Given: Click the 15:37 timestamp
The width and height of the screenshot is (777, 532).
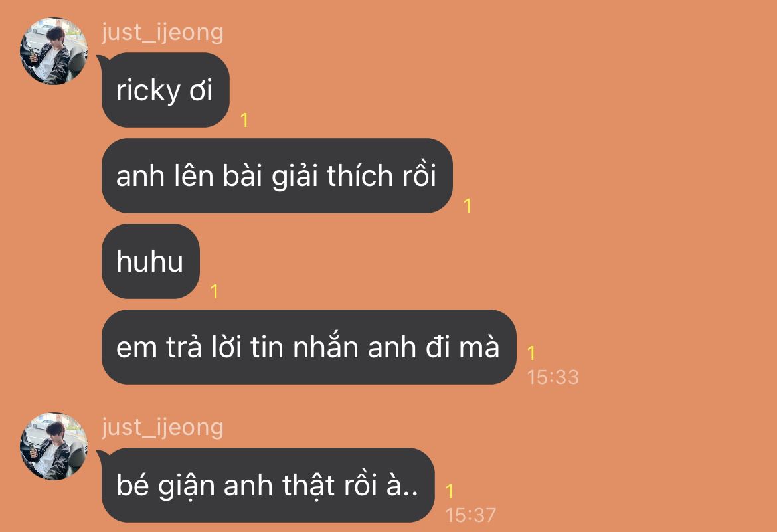Looking at the screenshot, I should [x=470, y=515].
